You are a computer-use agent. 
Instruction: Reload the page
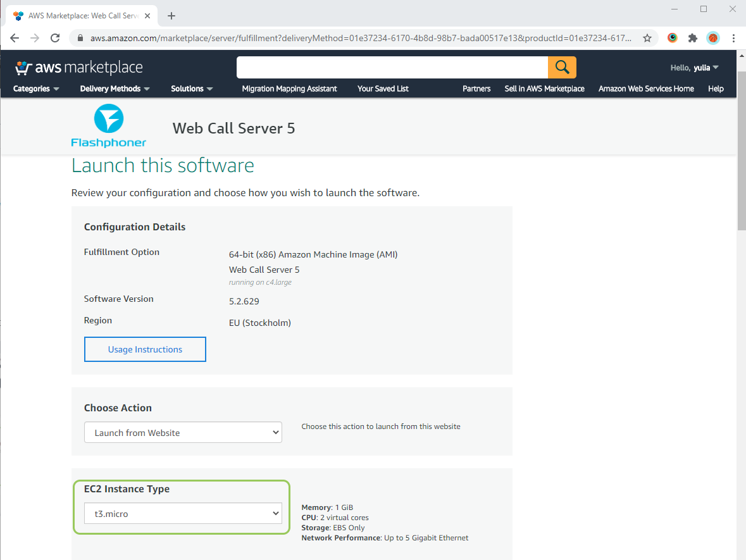pyautogui.click(x=55, y=38)
